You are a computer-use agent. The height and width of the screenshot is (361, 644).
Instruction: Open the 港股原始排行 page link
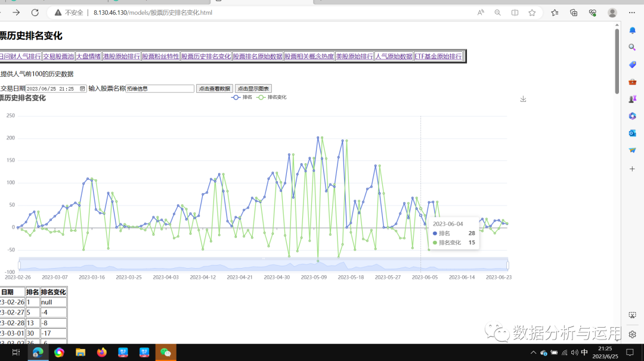[121, 56]
